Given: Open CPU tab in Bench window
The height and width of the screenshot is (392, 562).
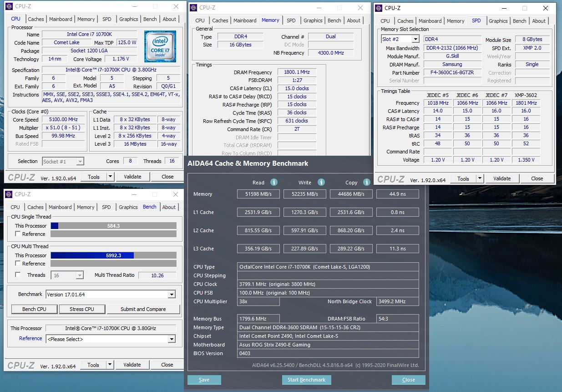Looking at the screenshot, I should pyautogui.click(x=15, y=207).
